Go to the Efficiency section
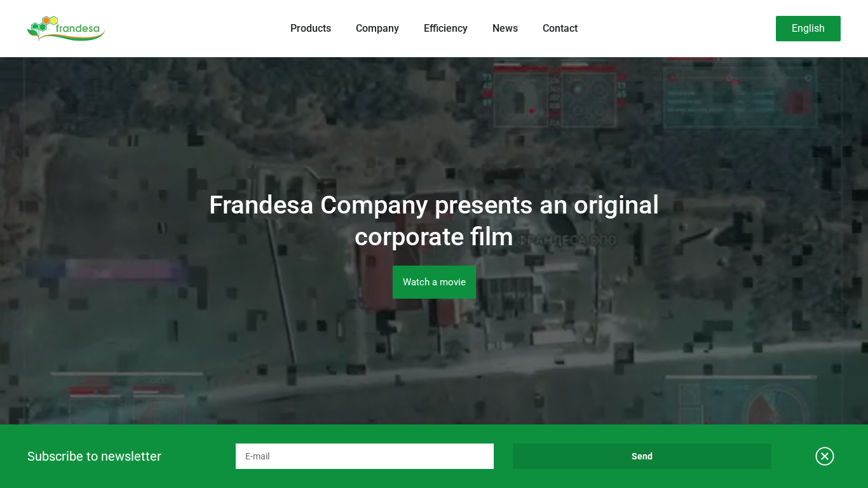 [445, 29]
